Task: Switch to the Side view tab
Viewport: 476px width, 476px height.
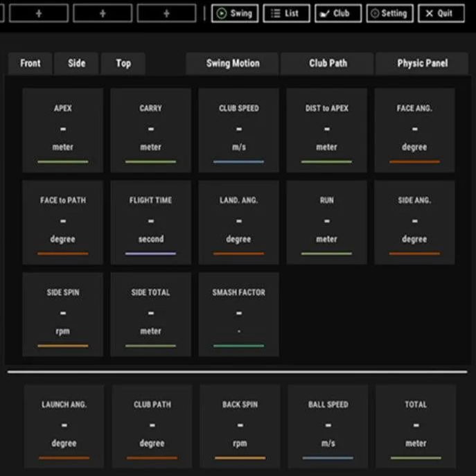Action: (x=77, y=63)
